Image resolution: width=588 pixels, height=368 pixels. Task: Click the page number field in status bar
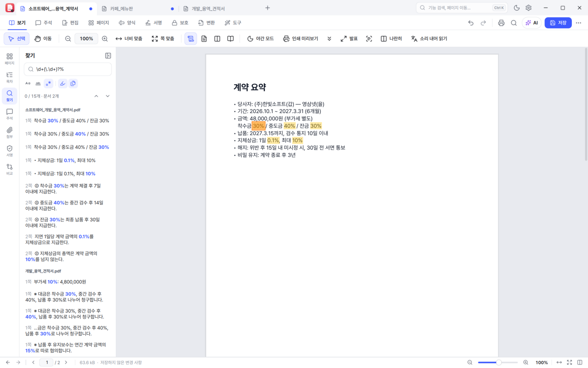tap(47, 362)
